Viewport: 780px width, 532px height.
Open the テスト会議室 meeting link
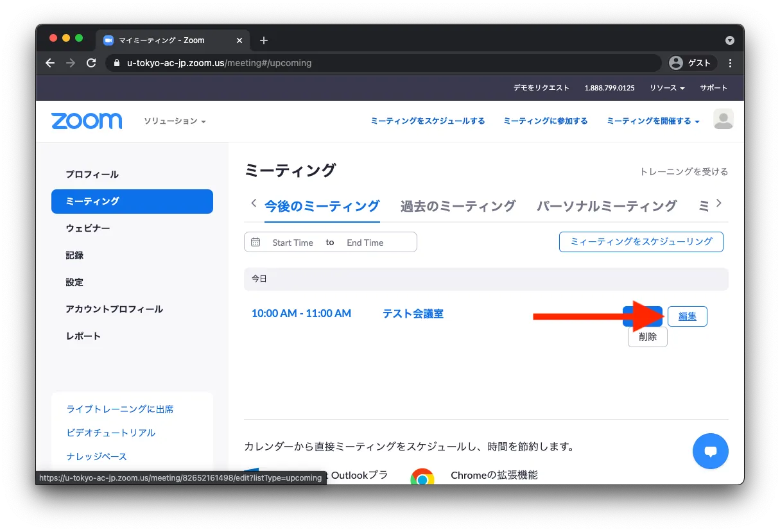tap(413, 314)
